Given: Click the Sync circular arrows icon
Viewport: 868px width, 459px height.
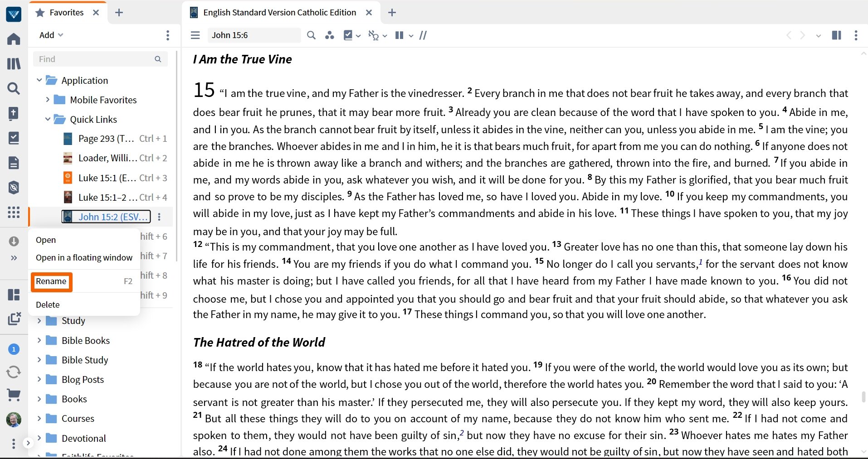Looking at the screenshot, I should 14,372.
